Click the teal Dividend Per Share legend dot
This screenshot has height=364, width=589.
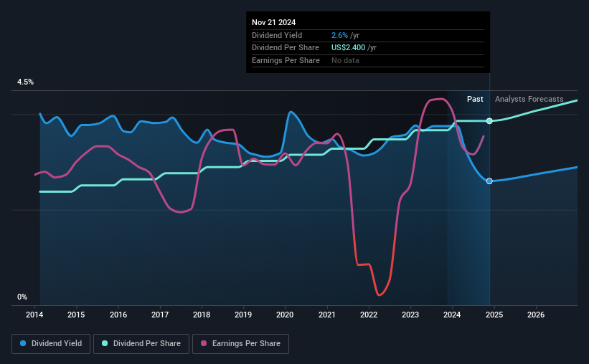click(x=105, y=343)
